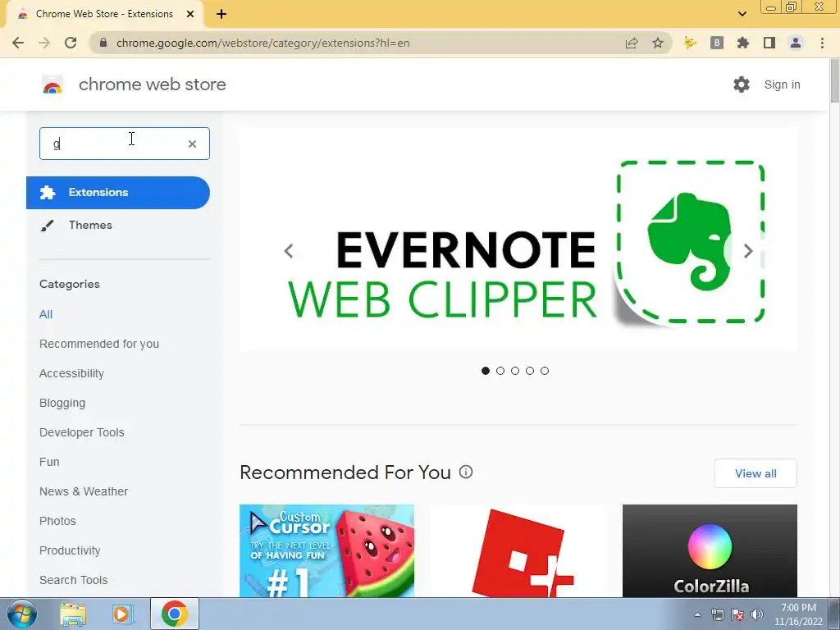This screenshot has width=840, height=630.
Task: Filter by All categories
Action: pyautogui.click(x=46, y=314)
